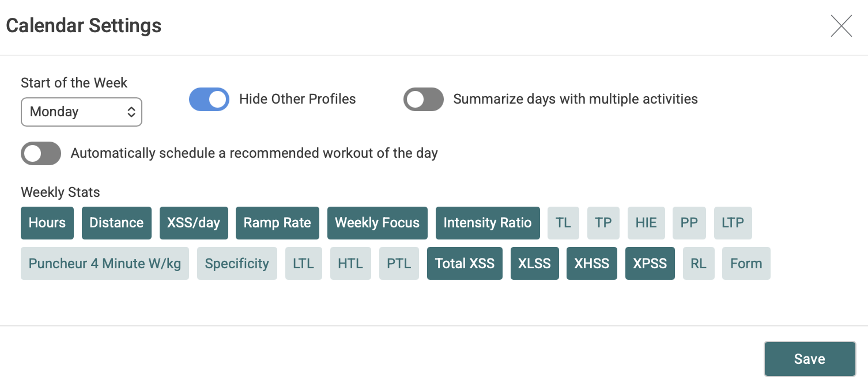Deselect Weekly Focus stat
The image size is (868, 388).
[377, 223]
